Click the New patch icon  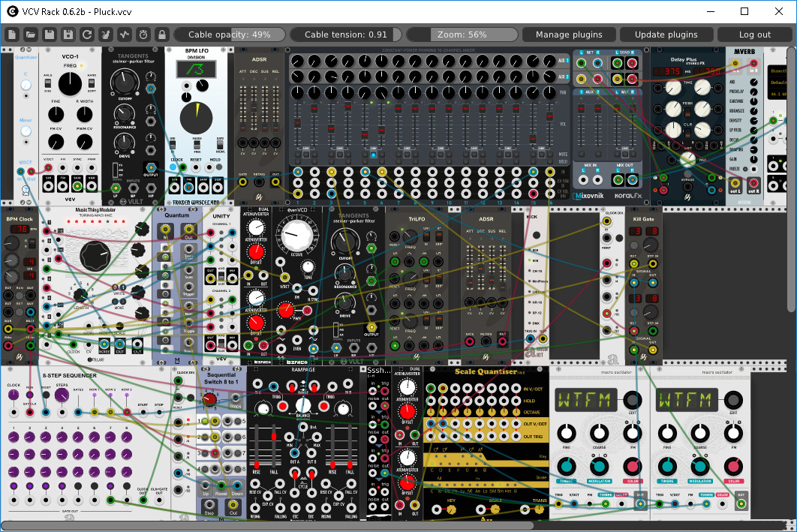point(12,35)
